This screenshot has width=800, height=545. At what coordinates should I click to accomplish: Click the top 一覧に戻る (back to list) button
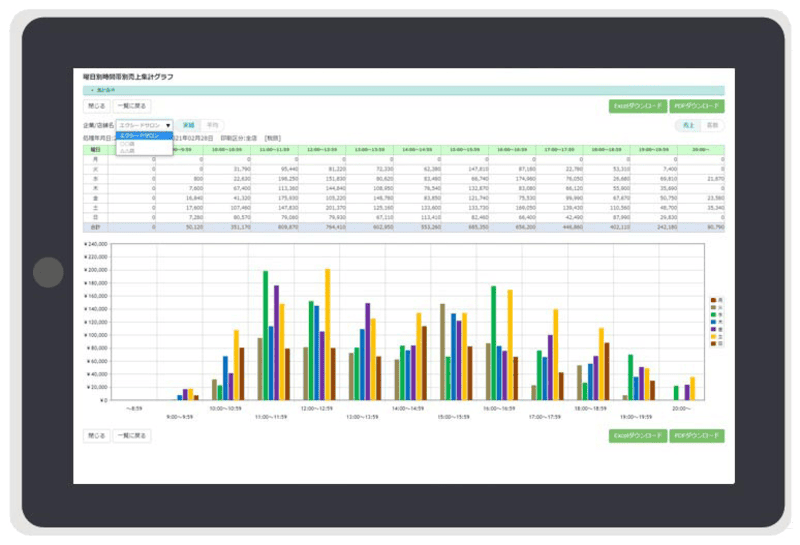[132, 106]
